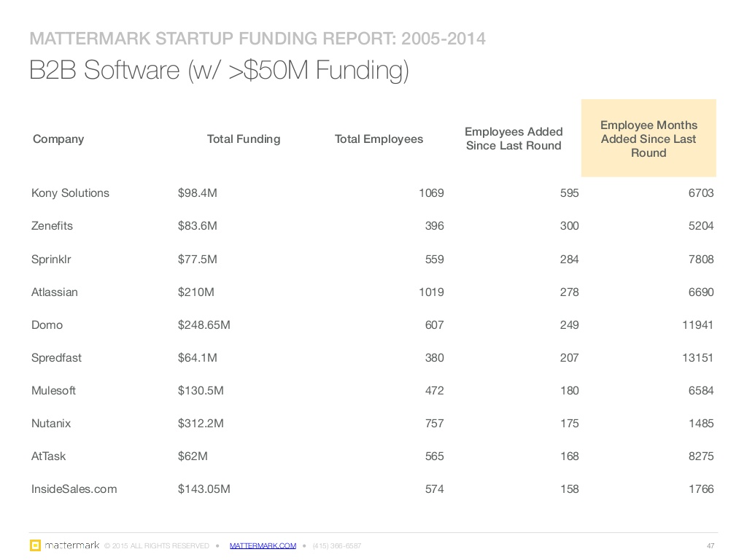Click the 8275 employee months cell
The height and width of the screenshot is (560, 747).
coord(701,456)
